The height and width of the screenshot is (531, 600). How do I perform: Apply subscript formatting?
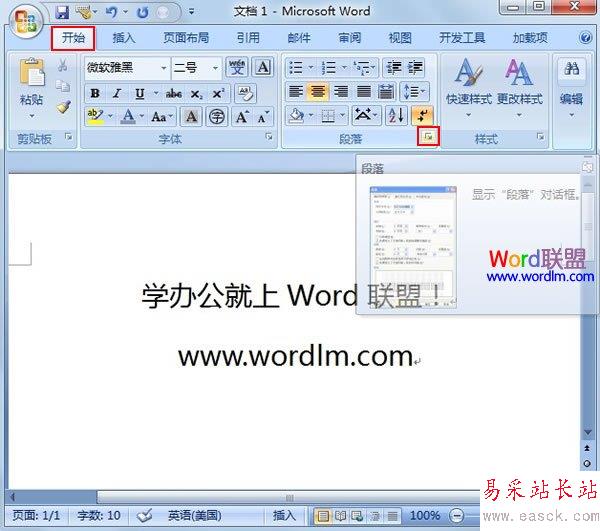pos(197,93)
